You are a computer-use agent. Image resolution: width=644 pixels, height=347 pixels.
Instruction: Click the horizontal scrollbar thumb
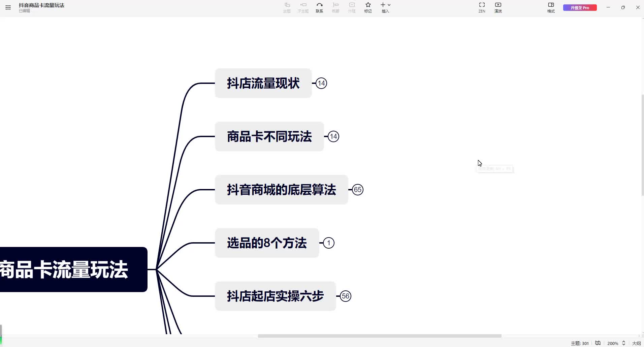(380, 336)
